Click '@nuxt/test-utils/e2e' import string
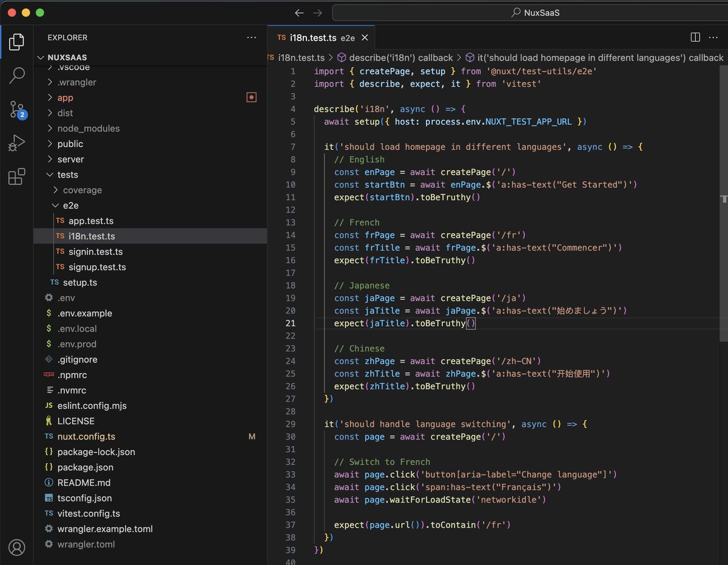 [542, 72]
